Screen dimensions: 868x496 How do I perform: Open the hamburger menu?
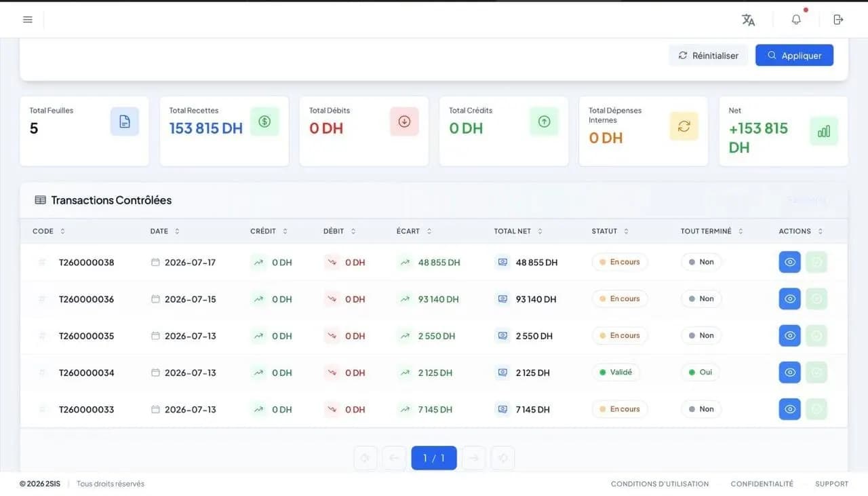tap(28, 20)
